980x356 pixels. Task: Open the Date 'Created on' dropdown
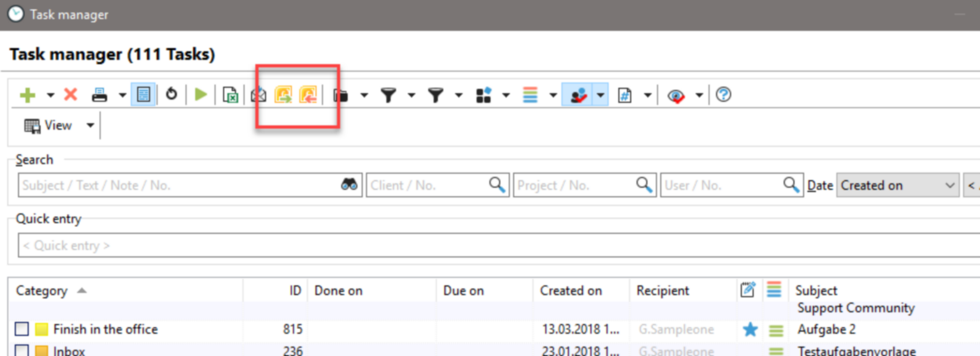coord(897,186)
